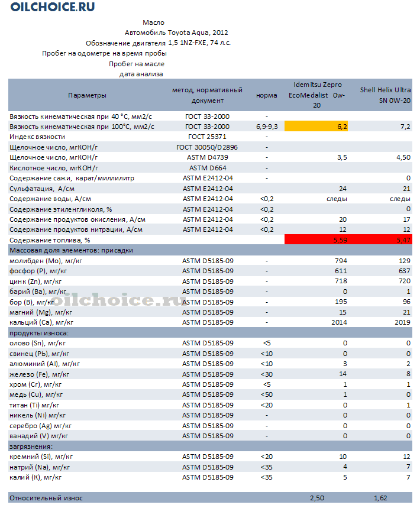The image size is (420, 508).
Task: Select boron value 195
Action: [341, 302]
